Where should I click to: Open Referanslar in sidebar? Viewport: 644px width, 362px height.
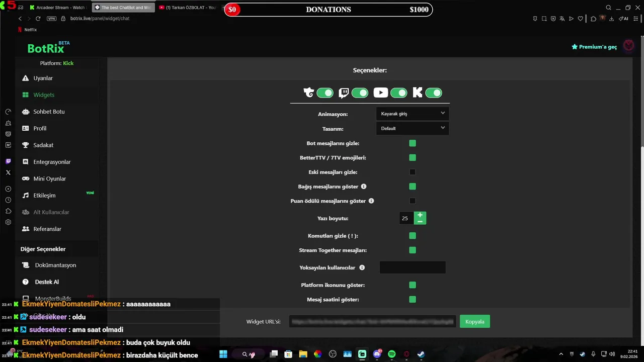(47, 229)
